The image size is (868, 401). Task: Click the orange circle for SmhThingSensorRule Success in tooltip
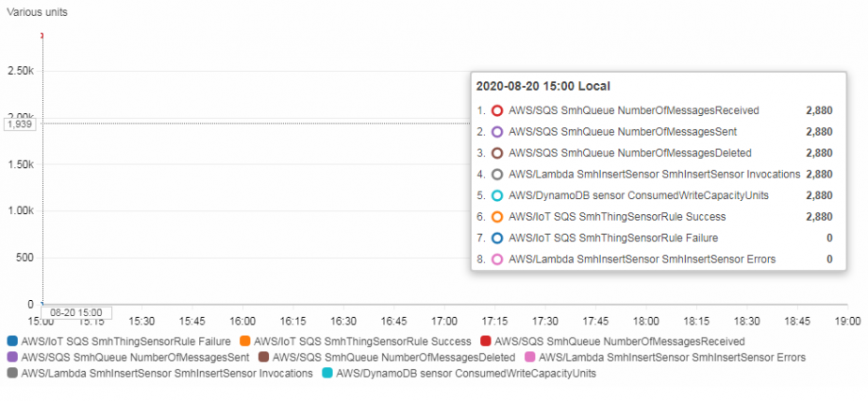(497, 217)
